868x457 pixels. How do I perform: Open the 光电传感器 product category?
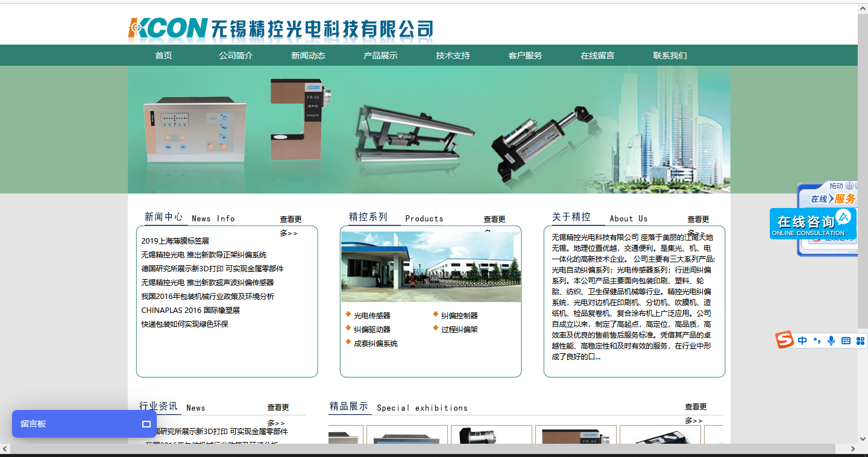[372, 316]
